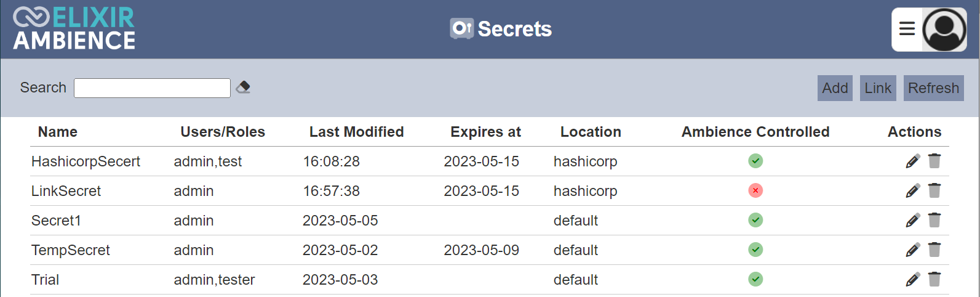Clear the search box with eraser icon

pyautogui.click(x=243, y=87)
